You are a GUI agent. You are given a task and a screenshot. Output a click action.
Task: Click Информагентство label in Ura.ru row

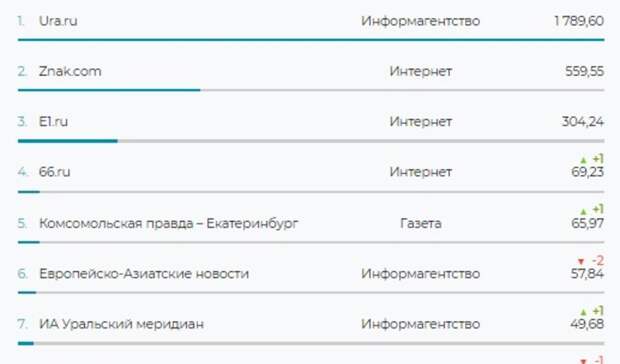point(420,21)
